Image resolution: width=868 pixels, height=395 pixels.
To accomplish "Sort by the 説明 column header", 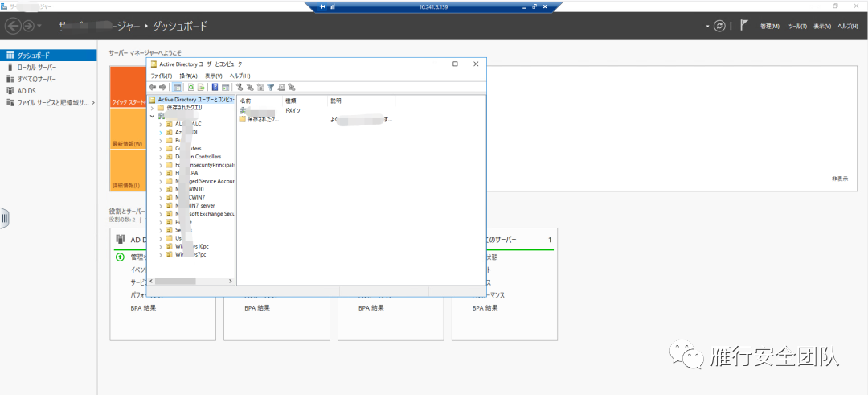I will [361, 101].
